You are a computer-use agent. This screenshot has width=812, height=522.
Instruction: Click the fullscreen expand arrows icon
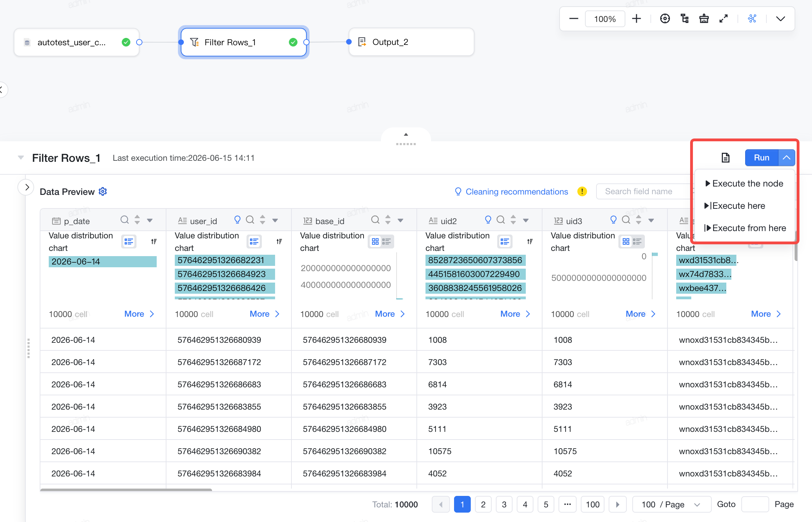pos(723,19)
